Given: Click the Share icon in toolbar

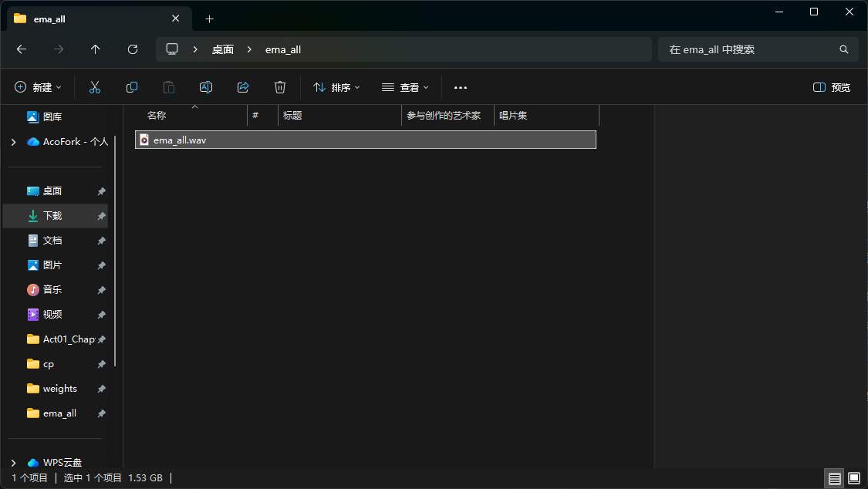Looking at the screenshot, I should pos(243,88).
